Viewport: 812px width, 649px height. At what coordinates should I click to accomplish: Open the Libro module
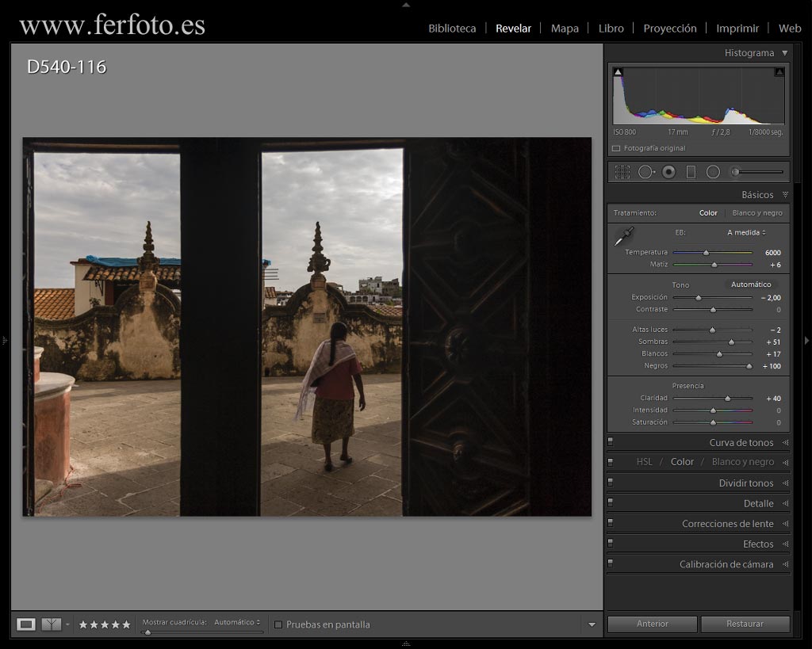coord(611,29)
